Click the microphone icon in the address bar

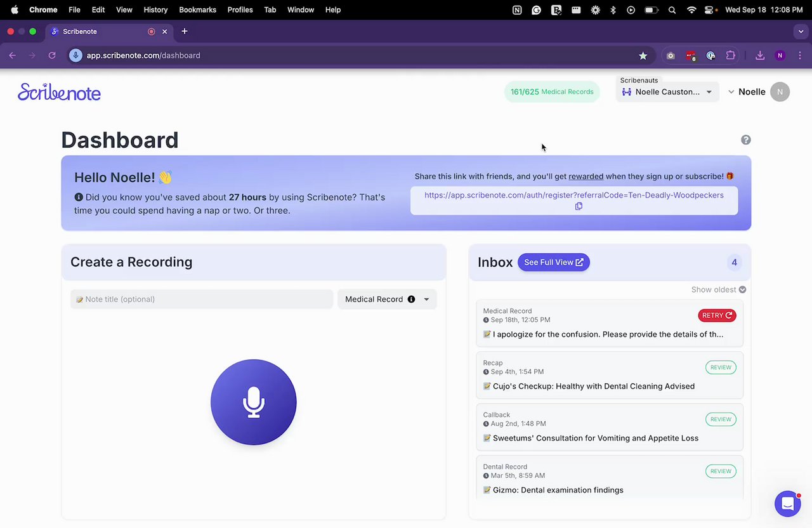coord(75,55)
